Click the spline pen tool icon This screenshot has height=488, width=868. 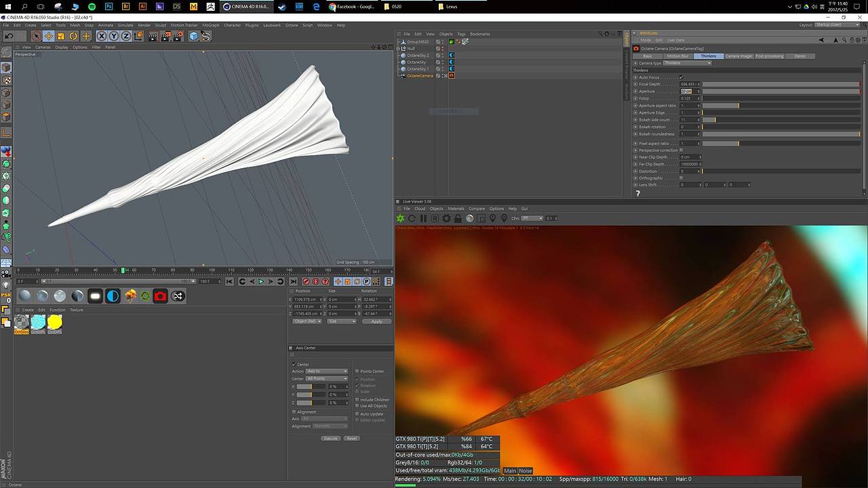(206, 36)
